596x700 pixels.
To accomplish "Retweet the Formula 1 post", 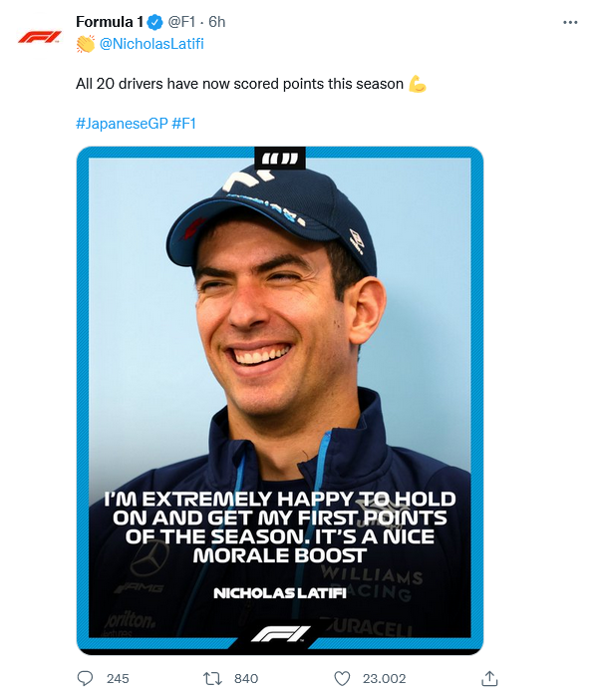I will (212, 679).
